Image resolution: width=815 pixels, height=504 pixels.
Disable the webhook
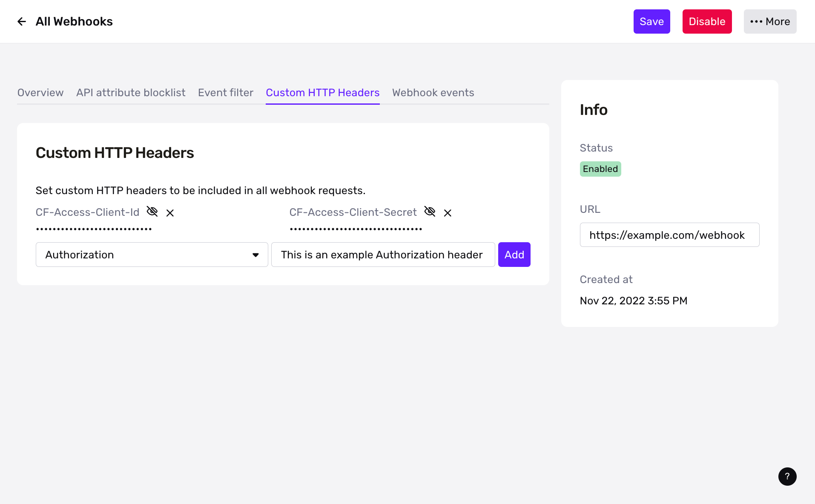point(706,21)
